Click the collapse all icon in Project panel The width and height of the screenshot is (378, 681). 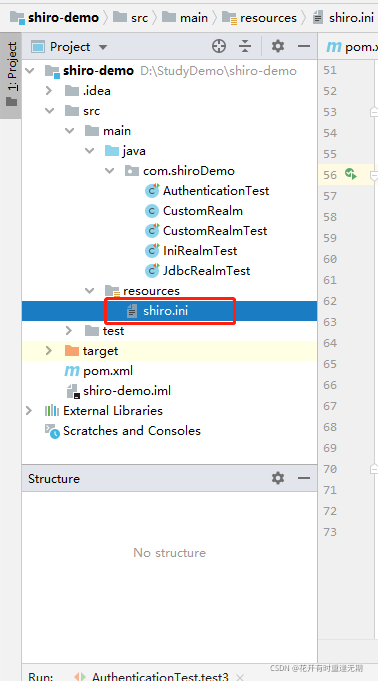[x=245, y=46]
